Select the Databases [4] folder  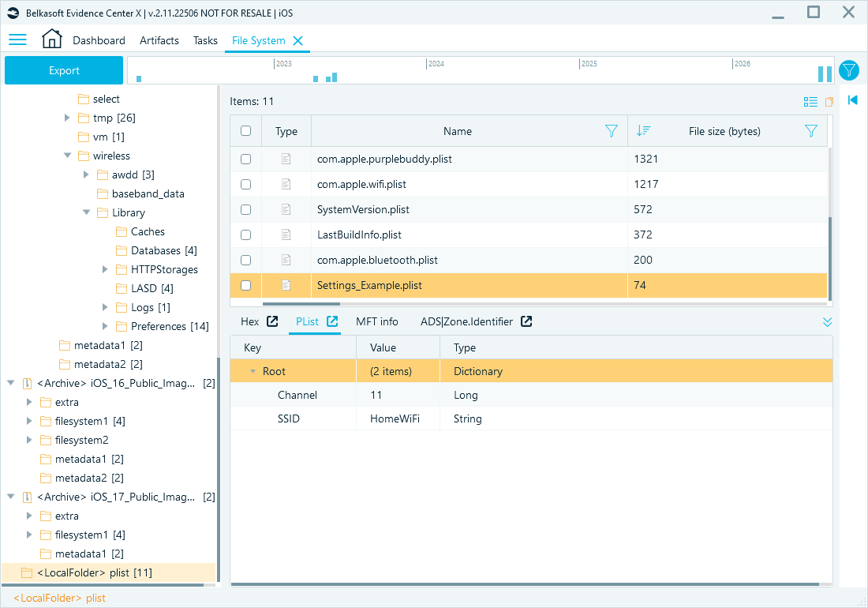tap(164, 250)
